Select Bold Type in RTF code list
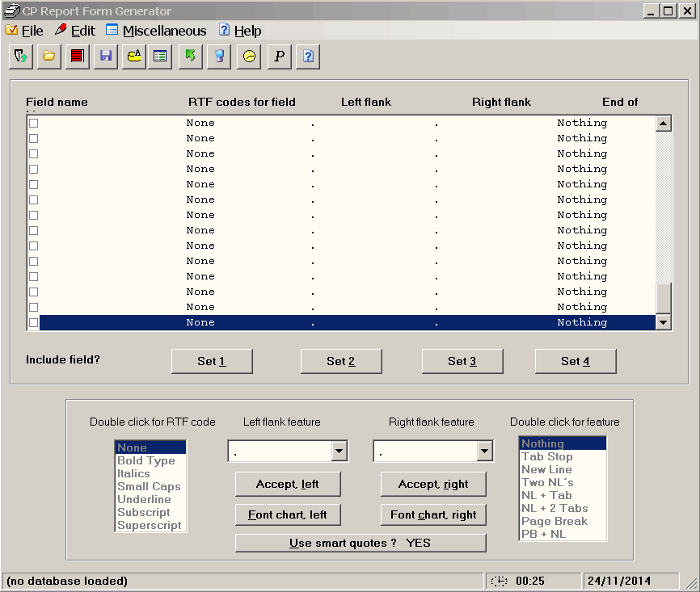Image resolution: width=700 pixels, height=592 pixels. click(x=146, y=460)
